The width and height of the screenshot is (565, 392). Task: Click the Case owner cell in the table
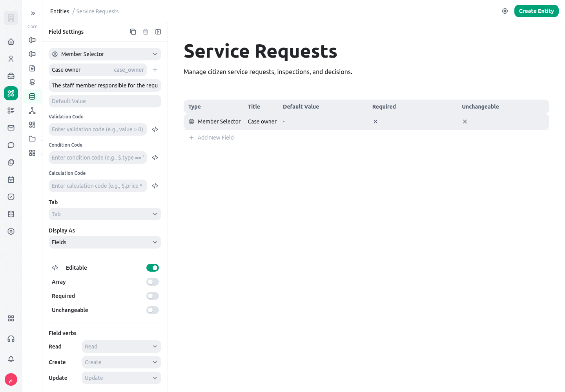coord(262,122)
